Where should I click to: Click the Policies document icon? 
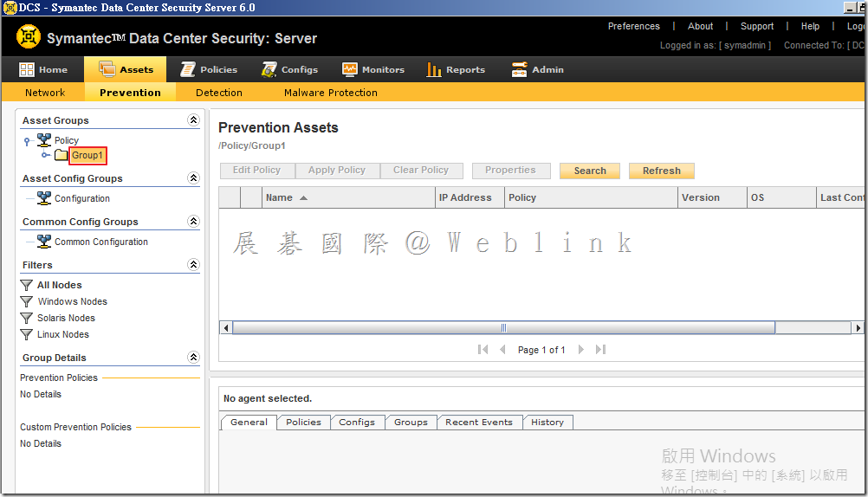tap(188, 69)
